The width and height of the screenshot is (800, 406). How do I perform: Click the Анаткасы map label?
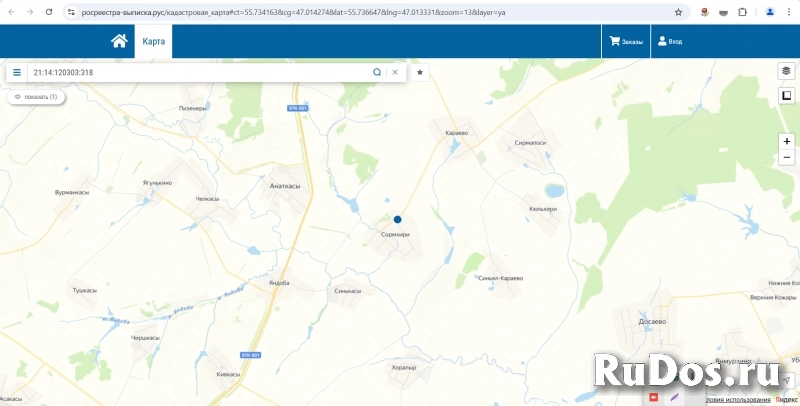[285, 186]
